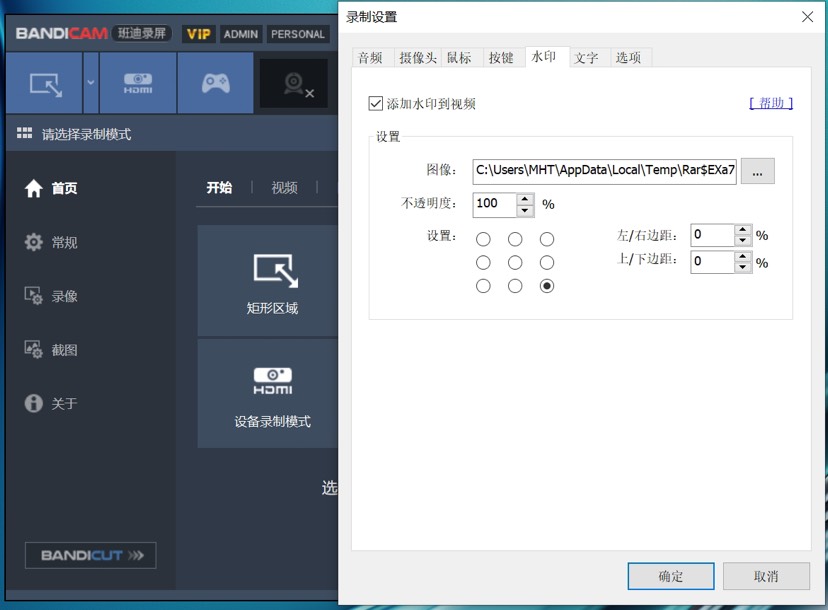The height and width of the screenshot is (610, 828).
Task: Select top-center watermark position radio
Action: coord(515,239)
